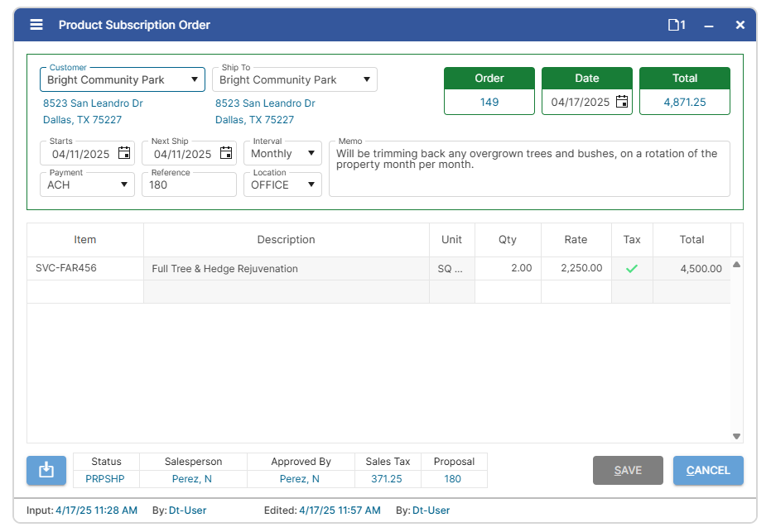Change the Interval from Monthly
Screen dimensions: 771x532
(309, 152)
